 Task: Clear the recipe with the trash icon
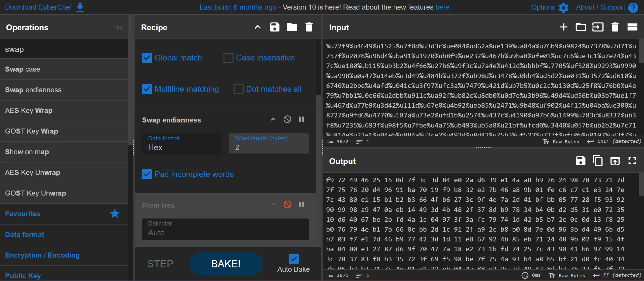[x=309, y=27]
